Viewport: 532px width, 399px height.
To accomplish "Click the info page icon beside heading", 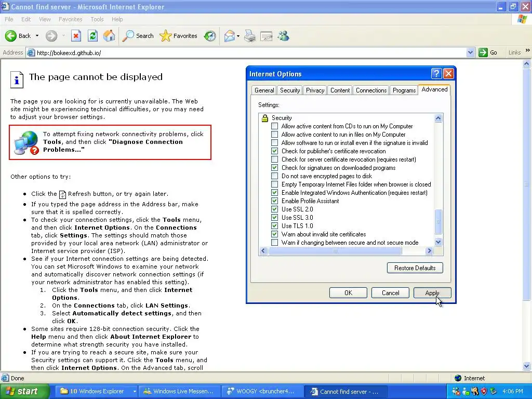I will point(17,79).
